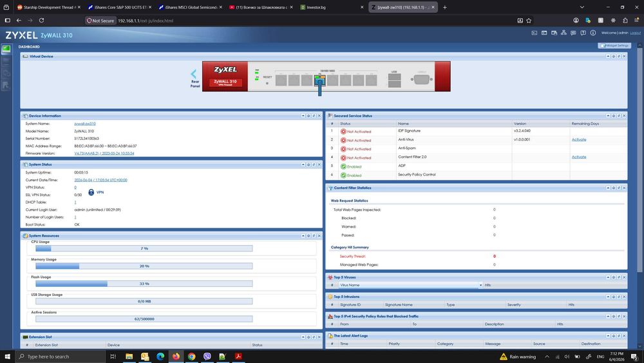Refresh the Virtual Device widget
Image resolution: width=644 pixels, height=363 pixels.
tap(619, 56)
